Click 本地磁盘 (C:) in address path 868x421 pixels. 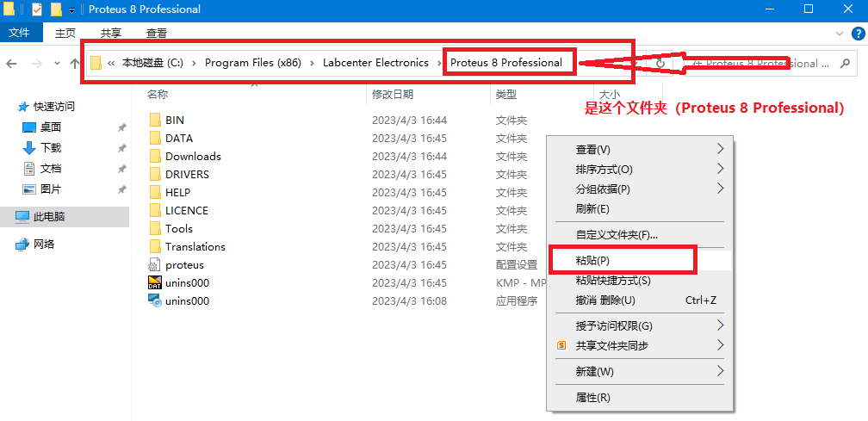152,63
